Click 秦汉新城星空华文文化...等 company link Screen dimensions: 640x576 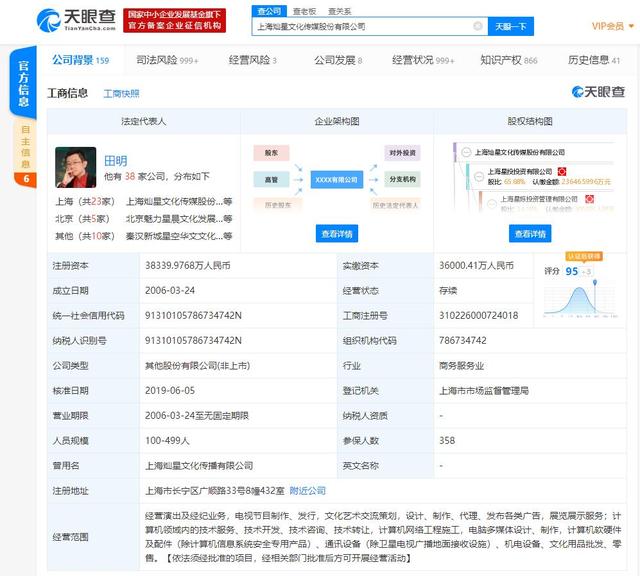[179, 236]
